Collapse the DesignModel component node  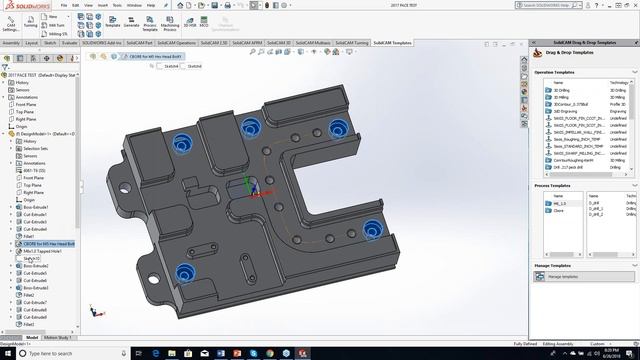[x=4, y=134]
